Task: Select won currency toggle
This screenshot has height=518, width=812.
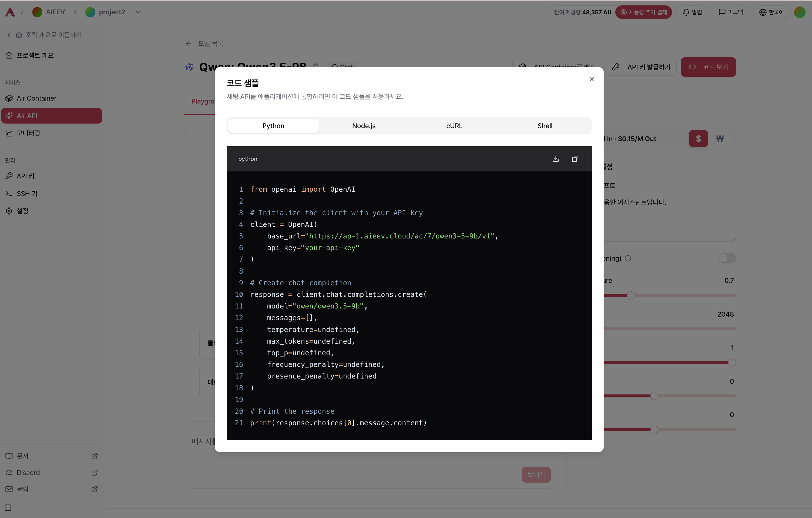Action: tap(720, 139)
